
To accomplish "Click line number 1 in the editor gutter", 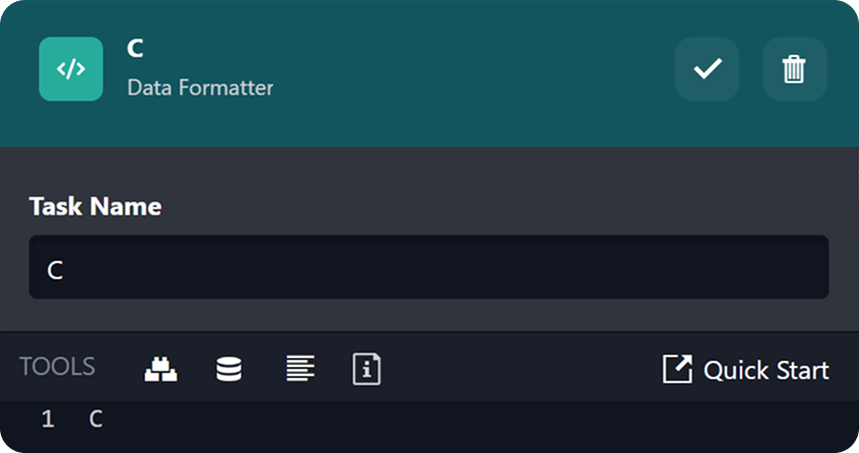I will [48, 420].
